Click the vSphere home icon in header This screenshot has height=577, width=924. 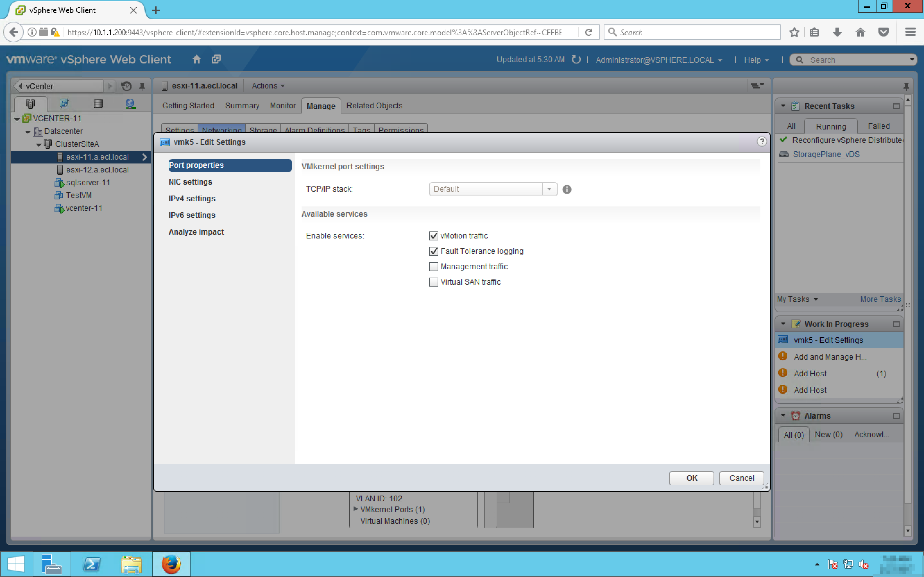tap(196, 59)
